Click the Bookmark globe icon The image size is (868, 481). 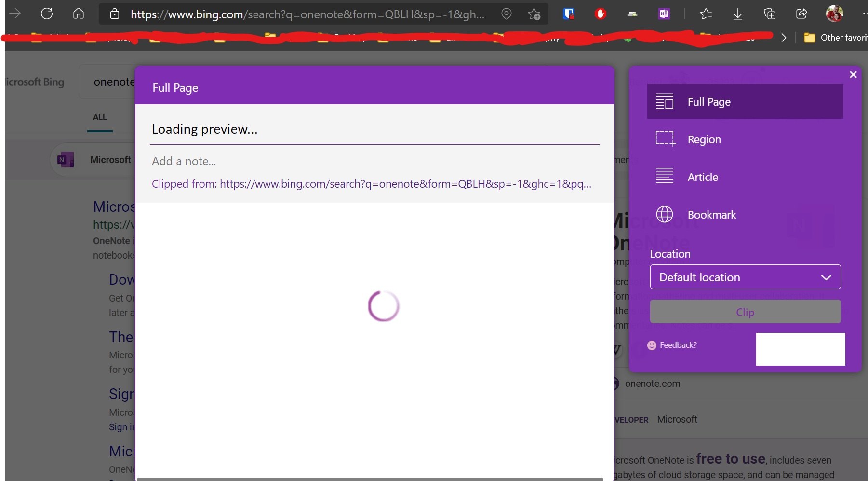pyautogui.click(x=665, y=214)
